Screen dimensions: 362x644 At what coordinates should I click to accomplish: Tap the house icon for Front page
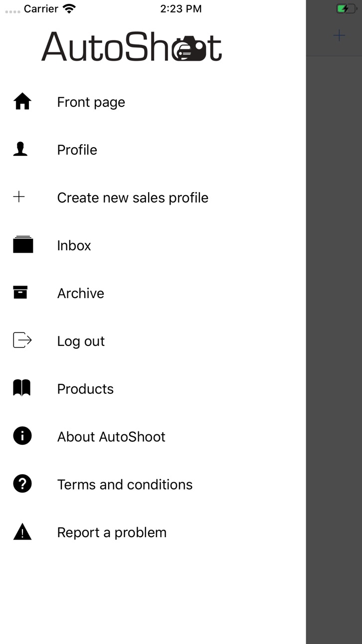coord(22,101)
